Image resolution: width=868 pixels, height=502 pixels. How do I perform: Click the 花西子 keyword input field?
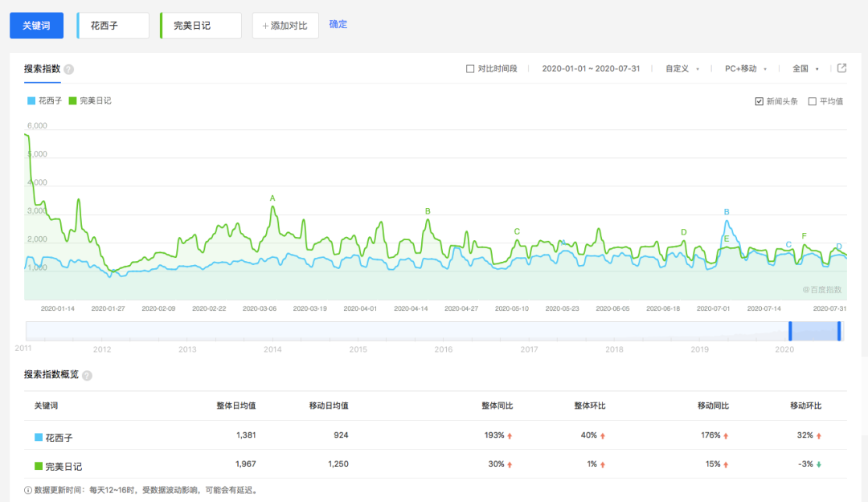click(x=113, y=26)
